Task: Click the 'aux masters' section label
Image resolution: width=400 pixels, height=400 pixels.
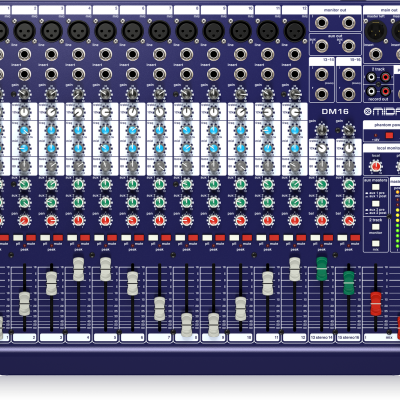Action: tap(376, 180)
